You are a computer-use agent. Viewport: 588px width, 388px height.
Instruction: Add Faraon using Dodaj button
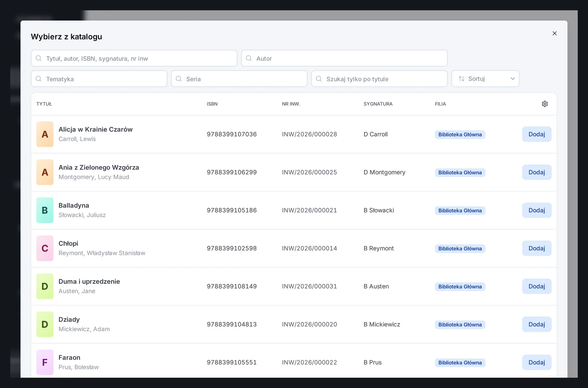tap(537, 363)
